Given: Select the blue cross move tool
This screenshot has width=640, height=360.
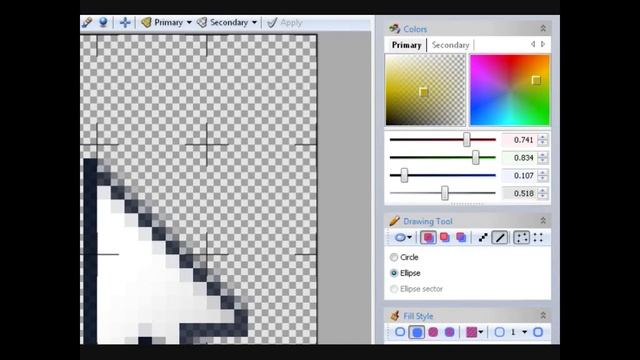Looking at the screenshot, I should [x=125, y=22].
